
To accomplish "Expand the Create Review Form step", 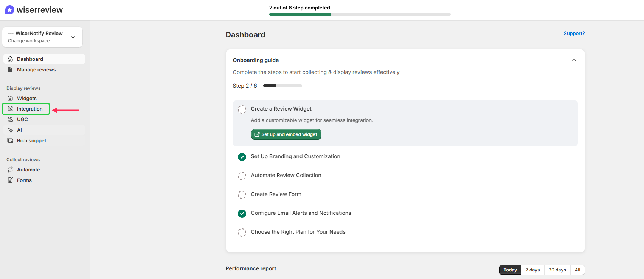I will pyautogui.click(x=276, y=194).
